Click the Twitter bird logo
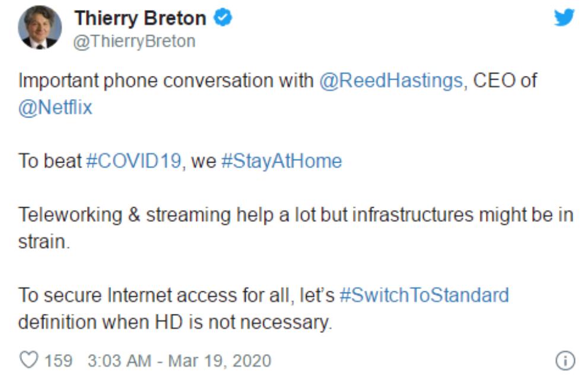The height and width of the screenshot is (378, 588). click(x=564, y=18)
